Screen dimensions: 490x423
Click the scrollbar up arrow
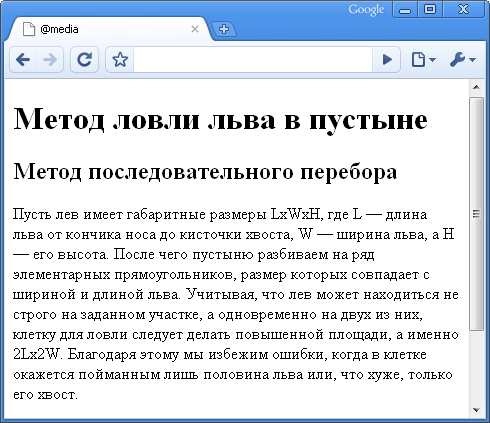pos(476,87)
